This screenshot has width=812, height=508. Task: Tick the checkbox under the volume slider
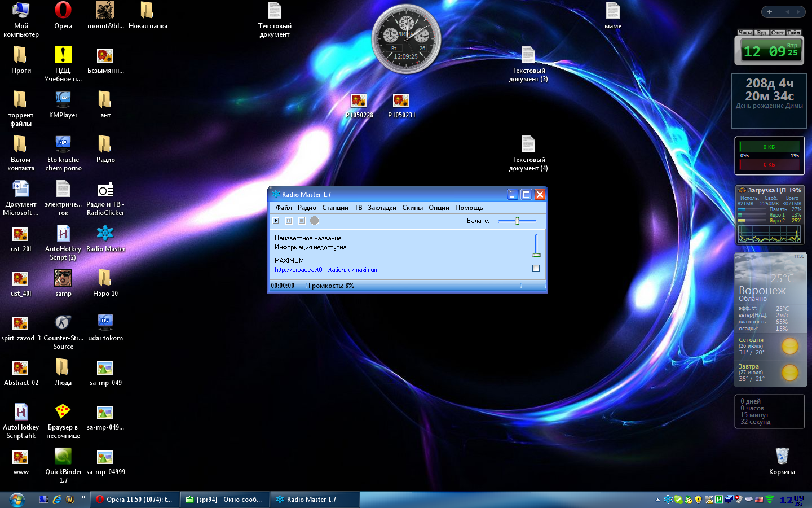coord(536,269)
